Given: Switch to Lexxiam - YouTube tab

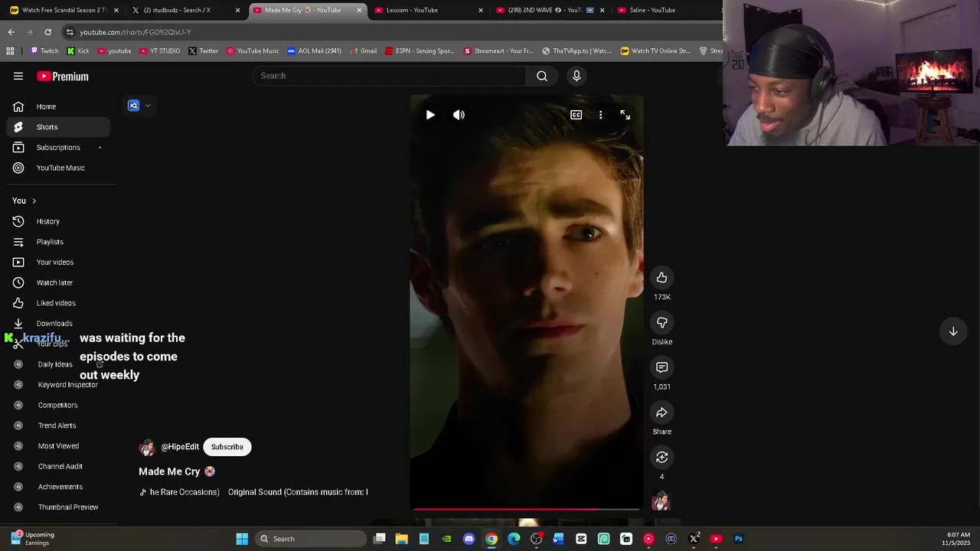Looking at the screenshot, I should [430, 10].
